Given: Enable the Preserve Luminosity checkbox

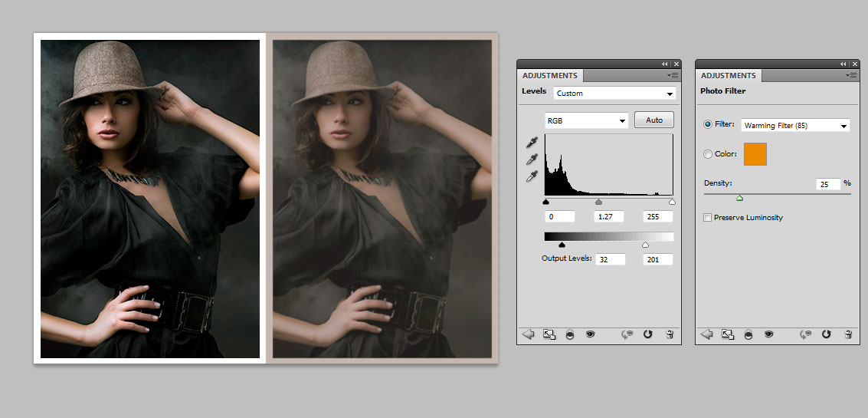Looking at the screenshot, I should [707, 218].
